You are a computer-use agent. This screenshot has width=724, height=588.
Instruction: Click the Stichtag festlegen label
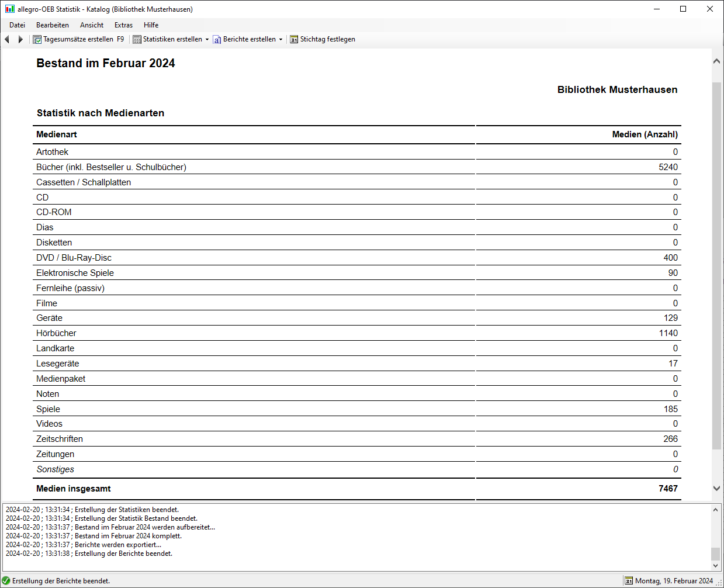pyautogui.click(x=327, y=39)
